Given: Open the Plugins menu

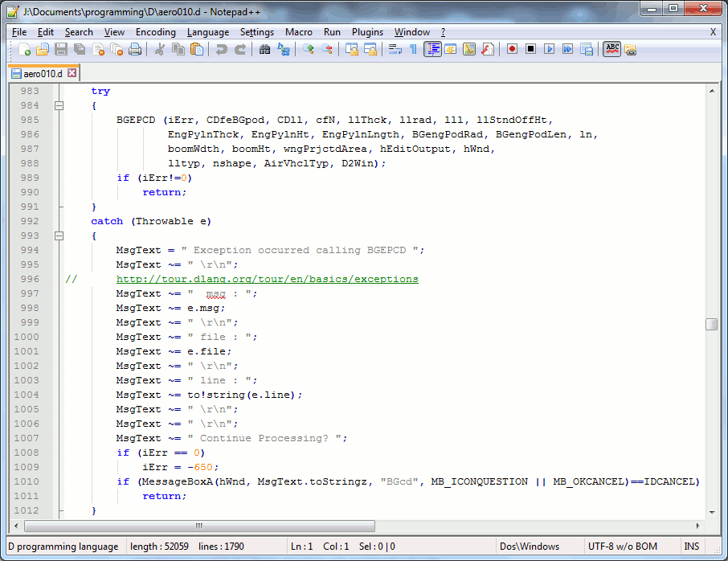Looking at the screenshot, I should [367, 32].
